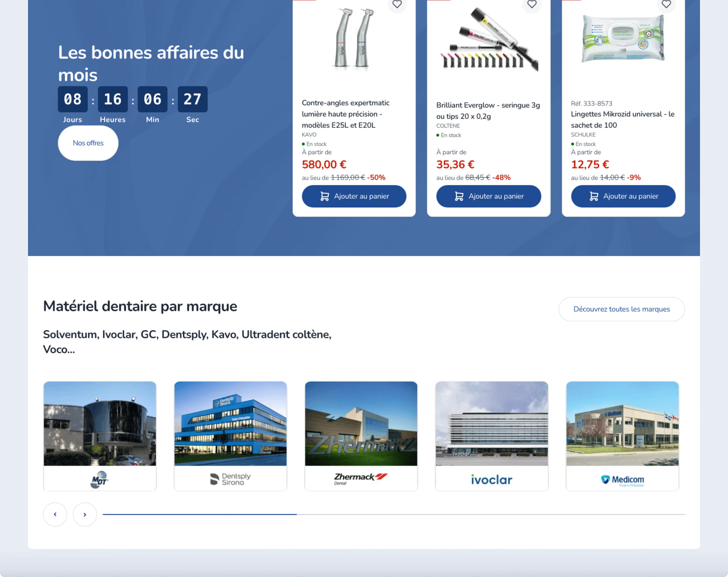Viewport: 728px width, 577px height.
Task: Open Découvrez toutes les marques
Action: (x=621, y=309)
